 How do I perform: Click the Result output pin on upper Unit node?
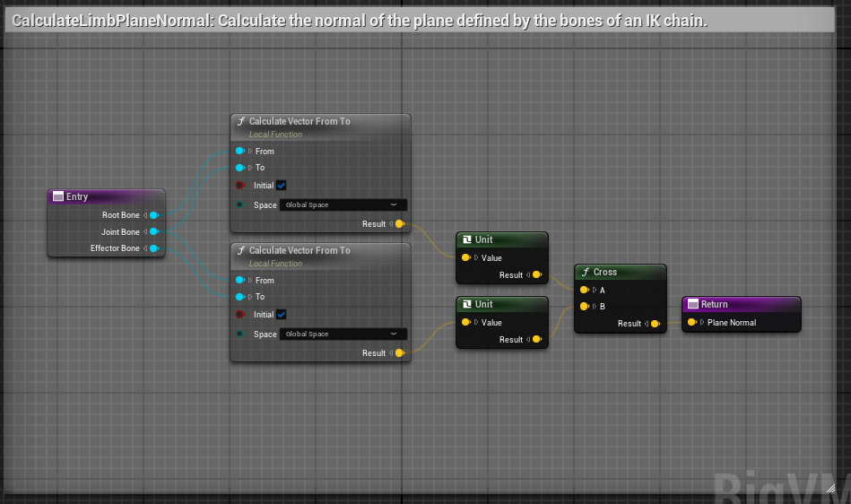(x=537, y=274)
